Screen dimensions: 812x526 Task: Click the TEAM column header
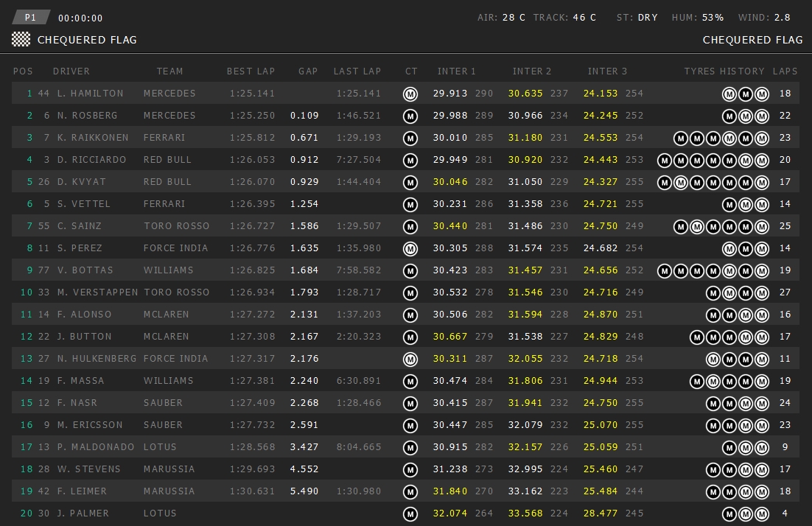pos(170,71)
